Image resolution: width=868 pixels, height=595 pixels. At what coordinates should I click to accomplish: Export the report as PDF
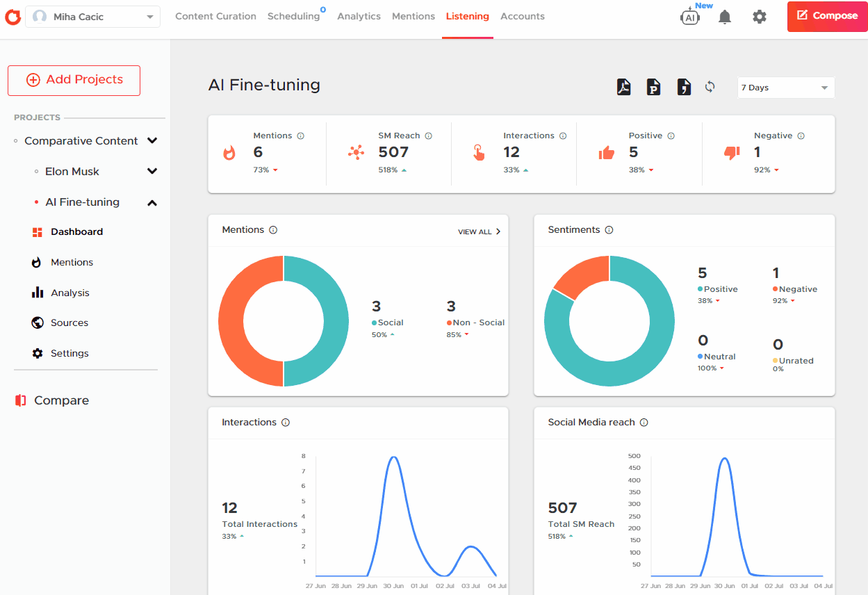coord(623,86)
